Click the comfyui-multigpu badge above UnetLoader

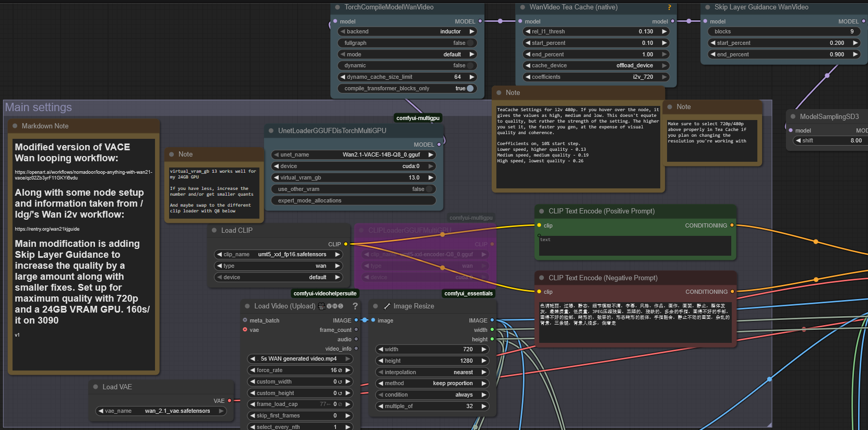click(418, 118)
